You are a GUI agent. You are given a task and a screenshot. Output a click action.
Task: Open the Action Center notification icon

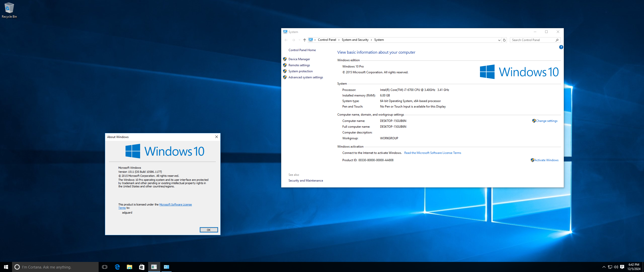click(622, 267)
